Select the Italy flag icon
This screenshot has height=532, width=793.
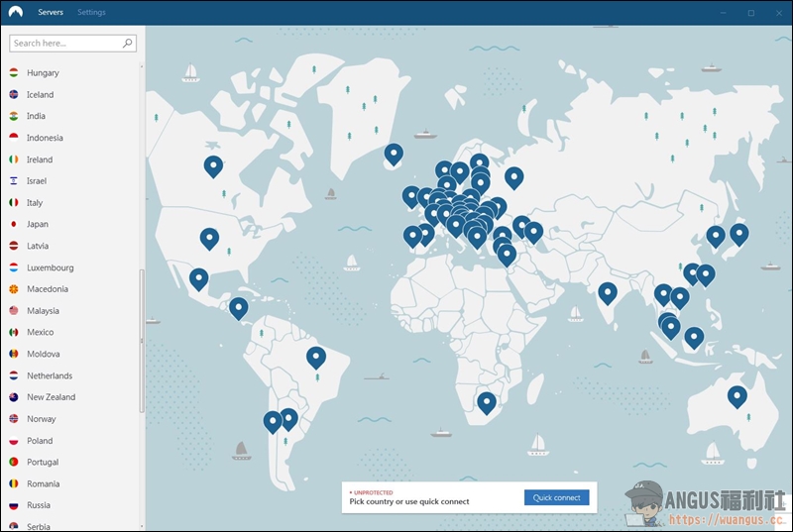click(x=14, y=202)
